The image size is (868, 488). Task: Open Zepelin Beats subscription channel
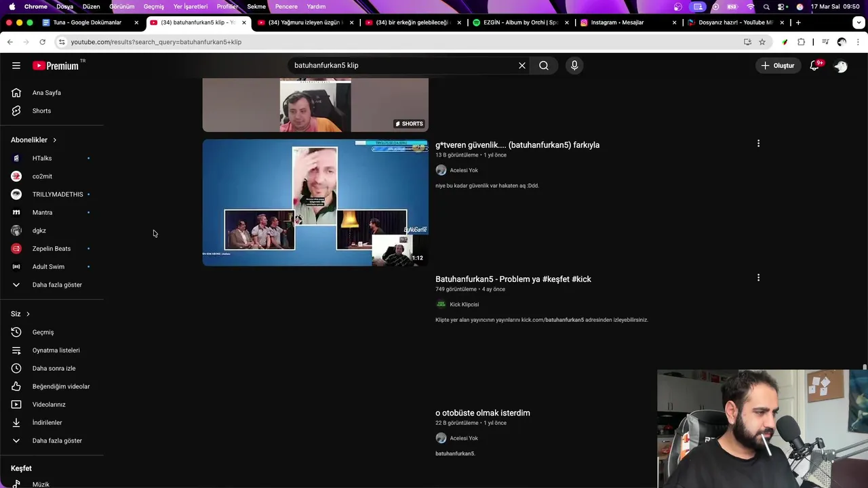coord(52,249)
